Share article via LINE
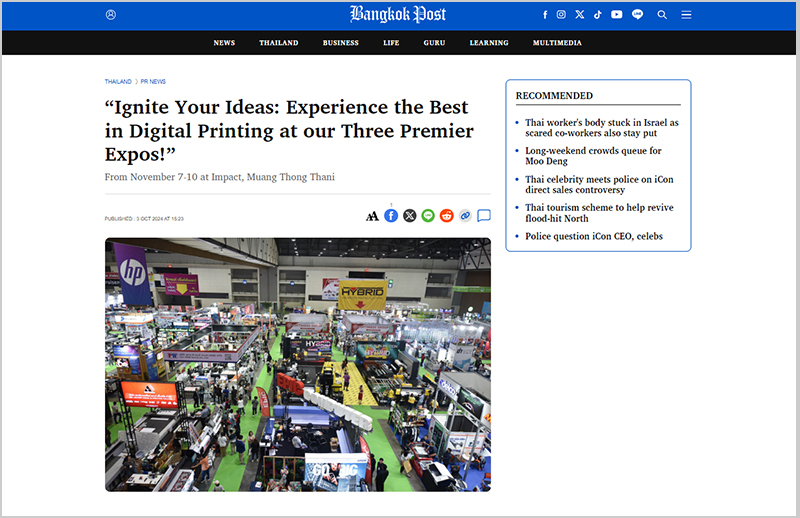800x518 pixels. point(428,216)
